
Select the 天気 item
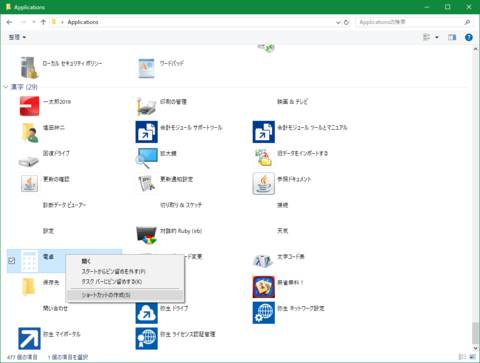click(283, 231)
